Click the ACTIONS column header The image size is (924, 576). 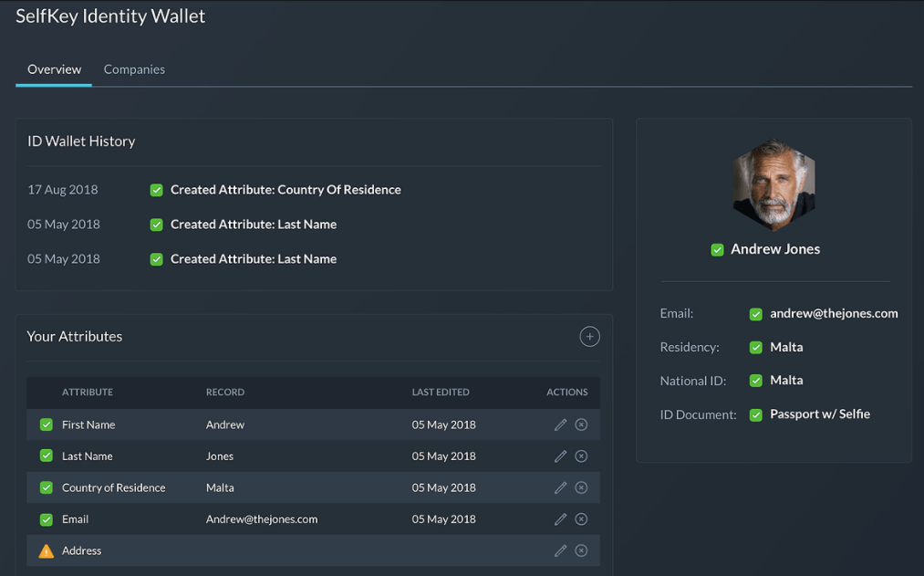pos(566,392)
